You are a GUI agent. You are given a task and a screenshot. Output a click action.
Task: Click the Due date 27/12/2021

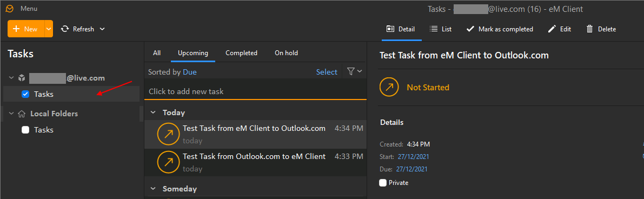click(412, 169)
